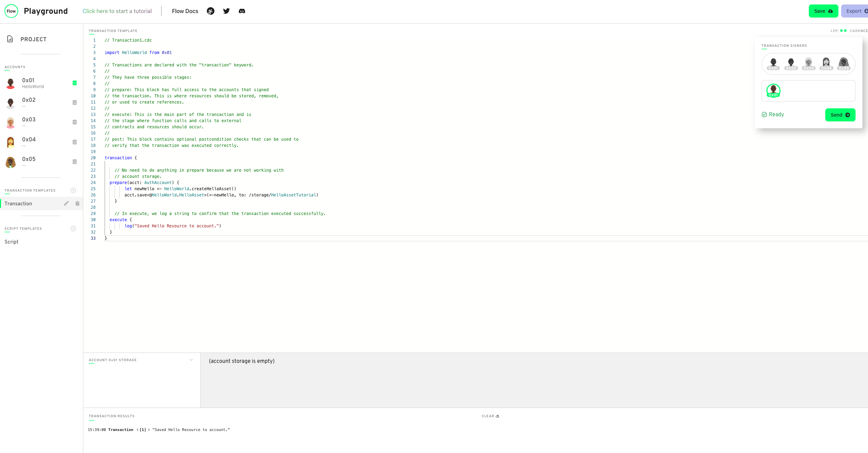The width and height of the screenshot is (868, 453).
Task: Click storage database icon for account 0x03
Action: tap(75, 122)
